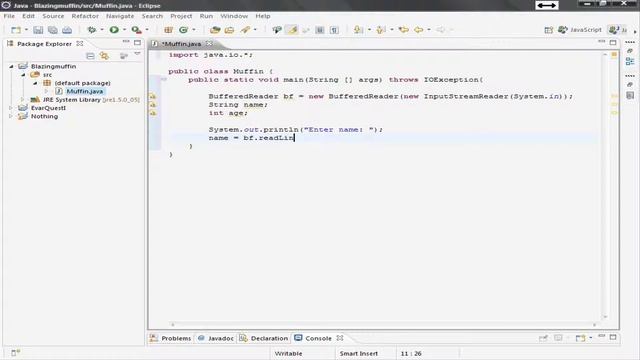Image resolution: width=640 pixels, height=360 pixels.
Task: Select Muffin.java in Package Explorer
Action: [x=84, y=91]
